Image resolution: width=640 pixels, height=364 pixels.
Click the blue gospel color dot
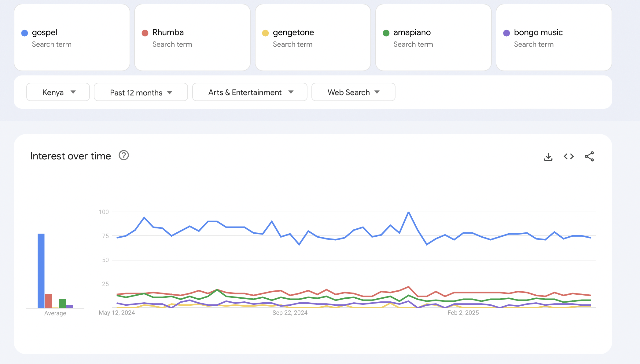[x=24, y=33]
